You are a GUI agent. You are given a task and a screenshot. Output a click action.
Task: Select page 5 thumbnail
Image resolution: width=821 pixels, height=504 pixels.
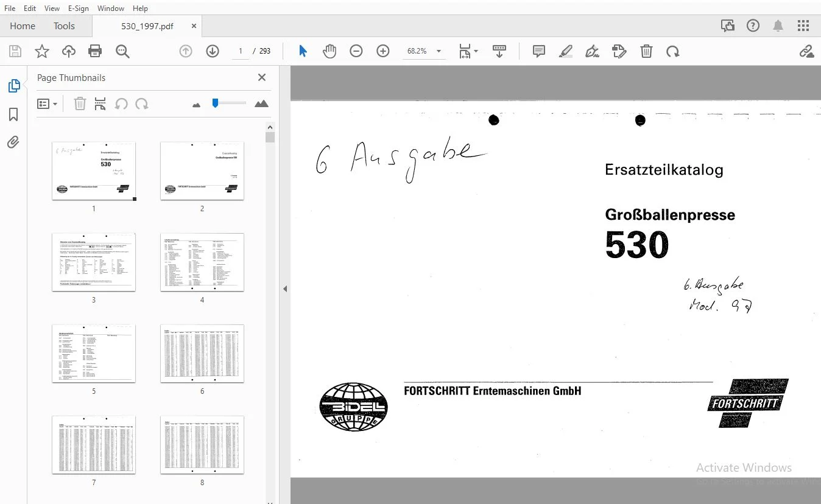pos(94,353)
